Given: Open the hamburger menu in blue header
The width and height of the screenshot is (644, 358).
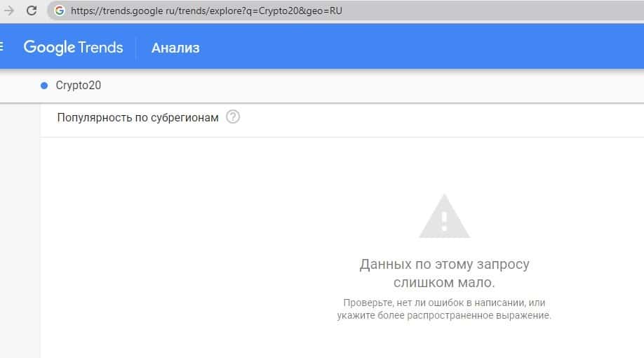Looking at the screenshot, I should click(x=2, y=47).
